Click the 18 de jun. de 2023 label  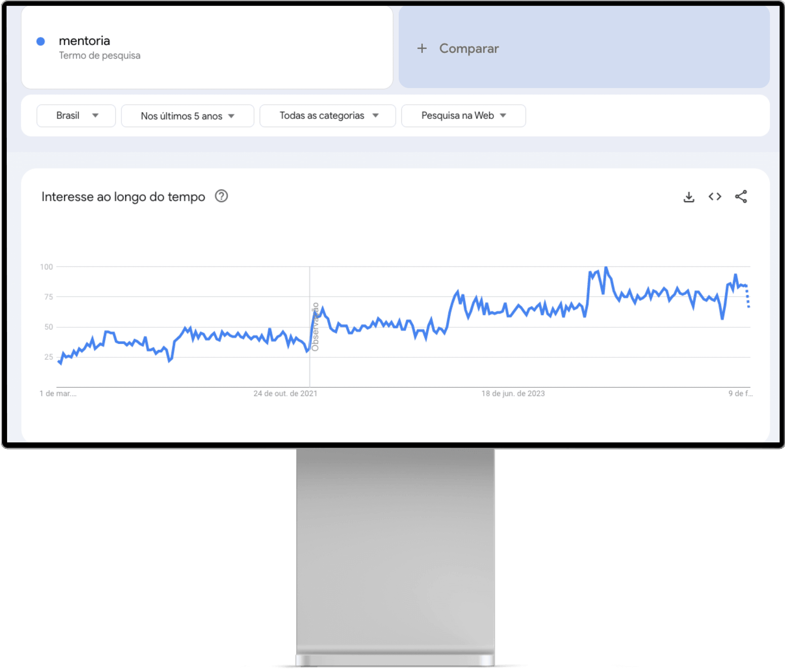tap(513, 393)
